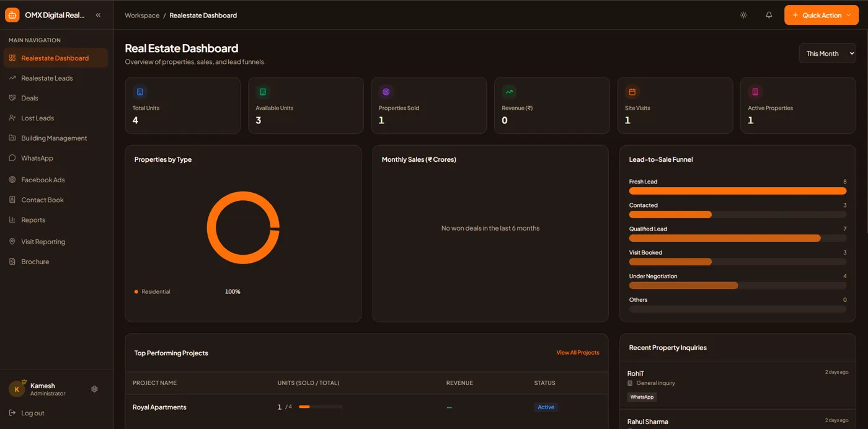Open the Quick Action dropdown button
The height and width of the screenshot is (429, 868).
(x=821, y=15)
